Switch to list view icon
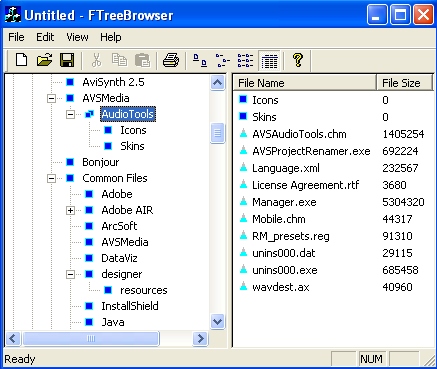Screen dimensions: 437x369 (245, 60)
